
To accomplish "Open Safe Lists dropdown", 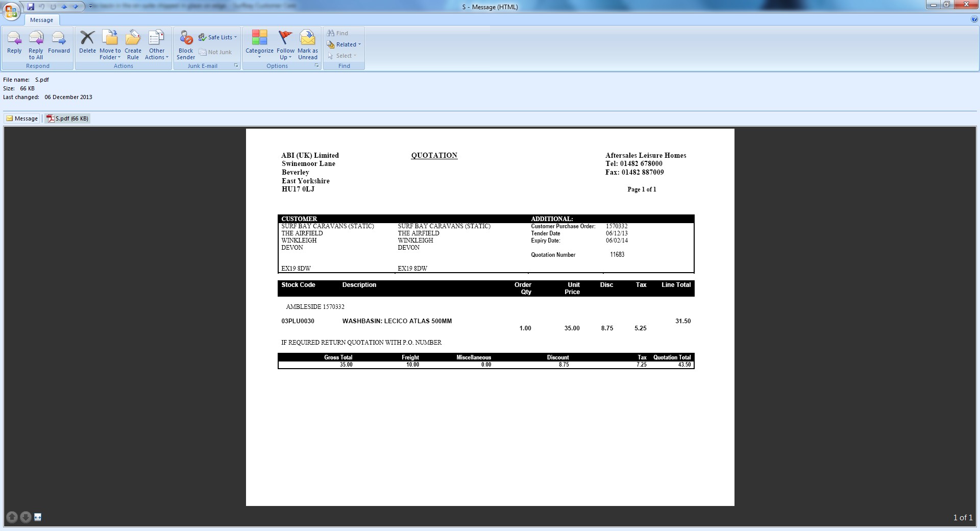I will coord(218,37).
